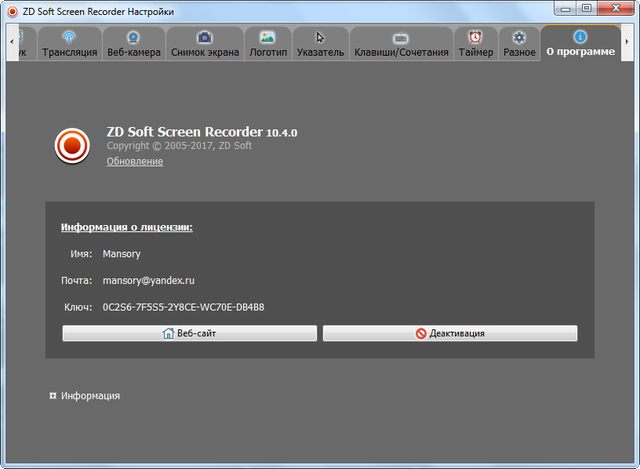Click the app icon in title bar
Viewport: 640px width, 469px height.
11,10
